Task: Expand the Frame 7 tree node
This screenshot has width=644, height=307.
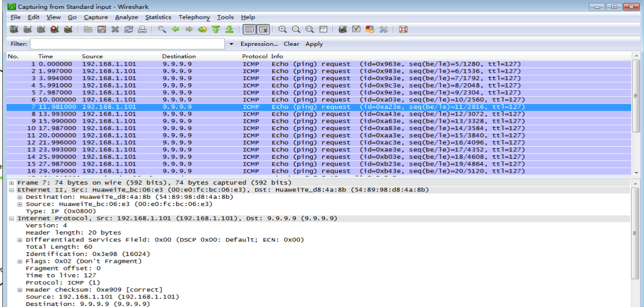Action: [x=11, y=183]
